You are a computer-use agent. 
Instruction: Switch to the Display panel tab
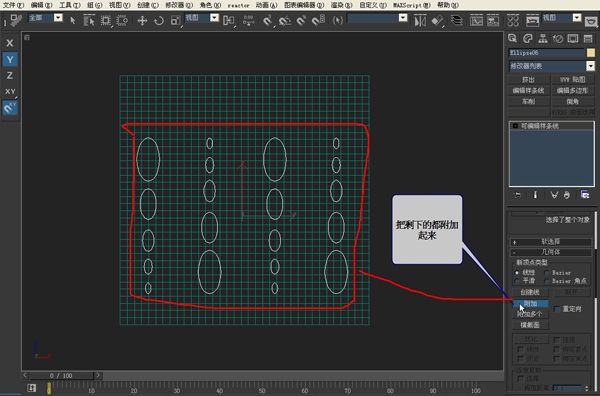click(x=573, y=38)
